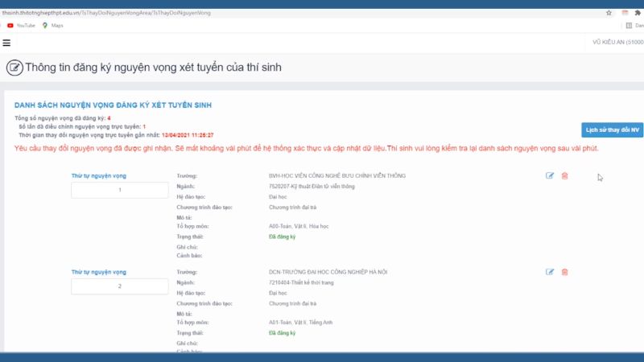Click edit icon for BVH wish entry
The image size is (644, 362).
click(550, 175)
